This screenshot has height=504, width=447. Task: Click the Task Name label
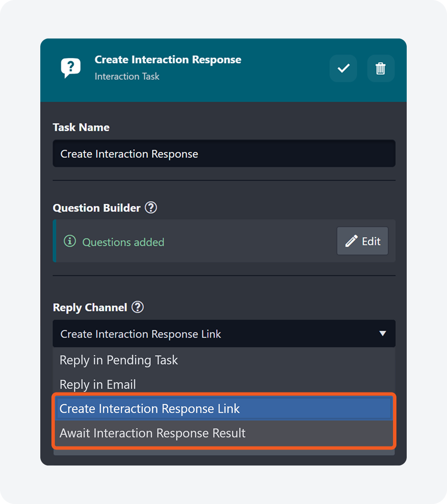point(81,127)
